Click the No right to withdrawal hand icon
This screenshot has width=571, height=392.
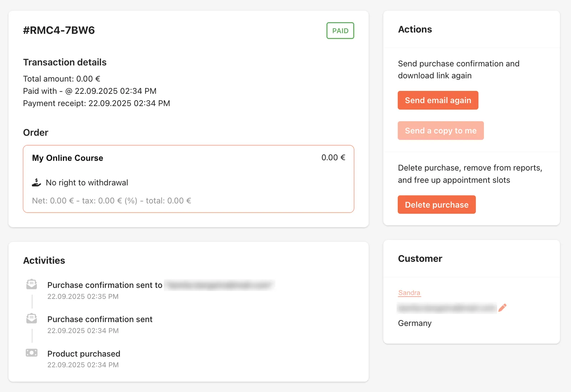pyautogui.click(x=36, y=183)
